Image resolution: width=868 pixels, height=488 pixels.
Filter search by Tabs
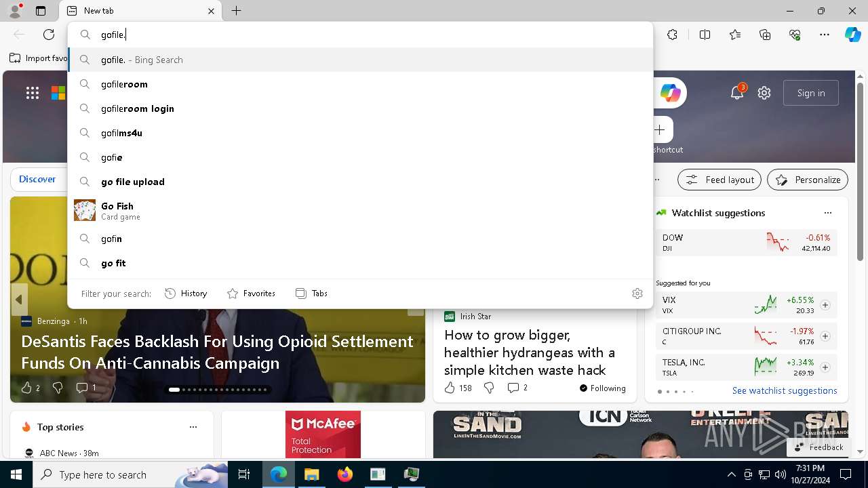pyautogui.click(x=312, y=293)
